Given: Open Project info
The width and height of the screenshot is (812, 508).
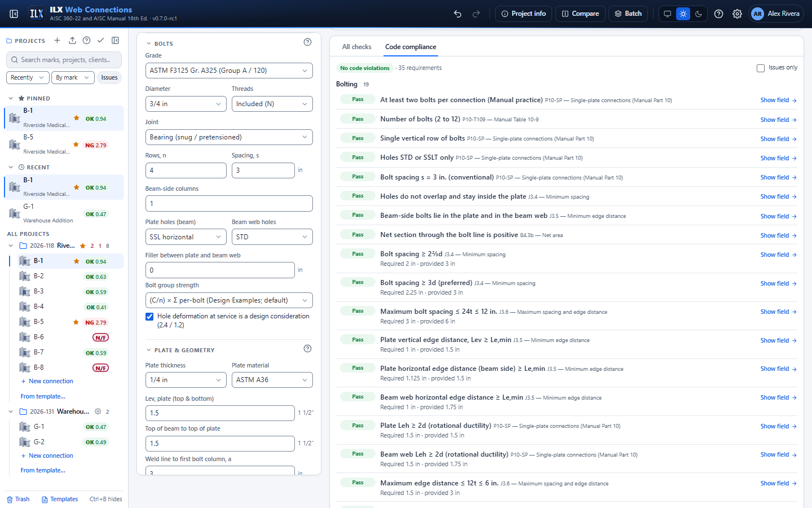Looking at the screenshot, I should [x=523, y=14].
